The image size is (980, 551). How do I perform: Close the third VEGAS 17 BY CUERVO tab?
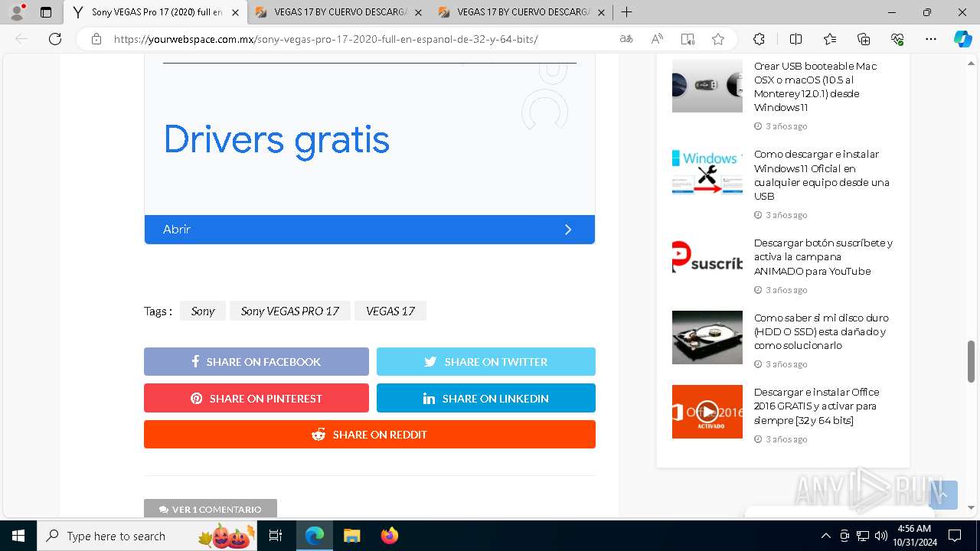(601, 12)
